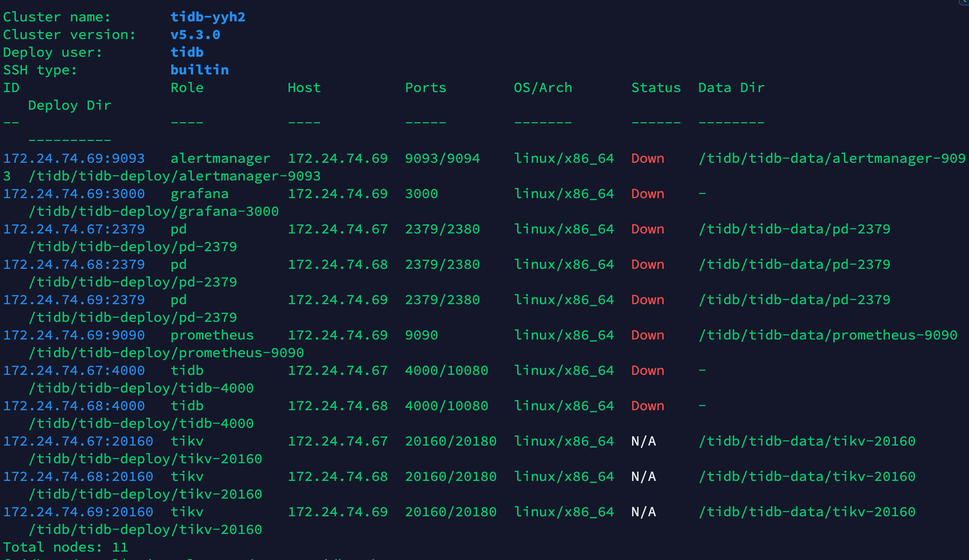Click data dir in 172.24.74.67:2379 row
This screenshot has width=969, height=560.
tap(794, 229)
